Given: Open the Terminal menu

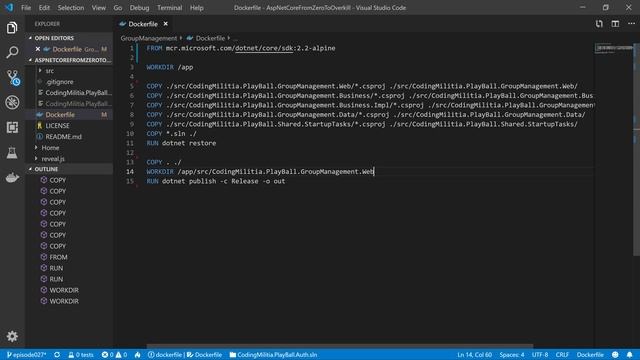Looking at the screenshot, I should [x=169, y=8].
